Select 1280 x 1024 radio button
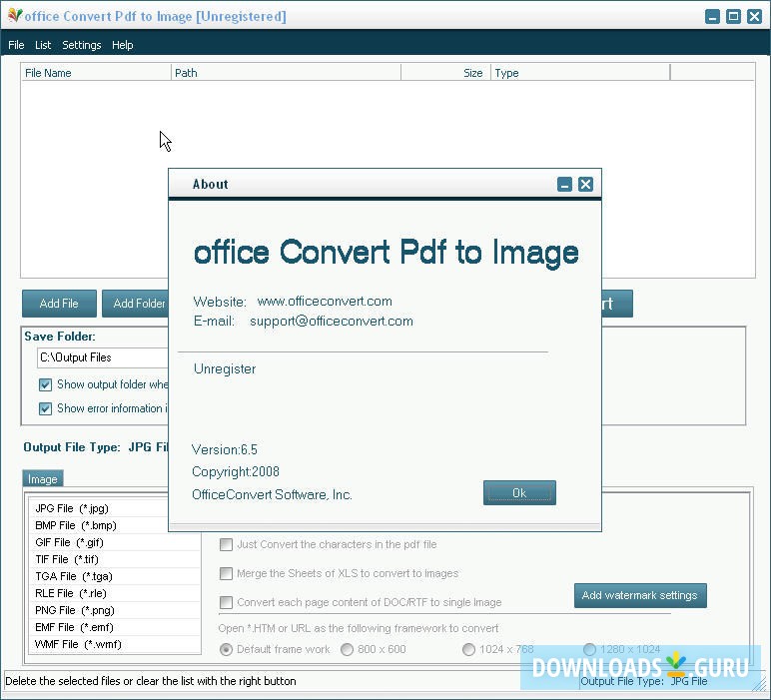 click(x=589, y=649)
